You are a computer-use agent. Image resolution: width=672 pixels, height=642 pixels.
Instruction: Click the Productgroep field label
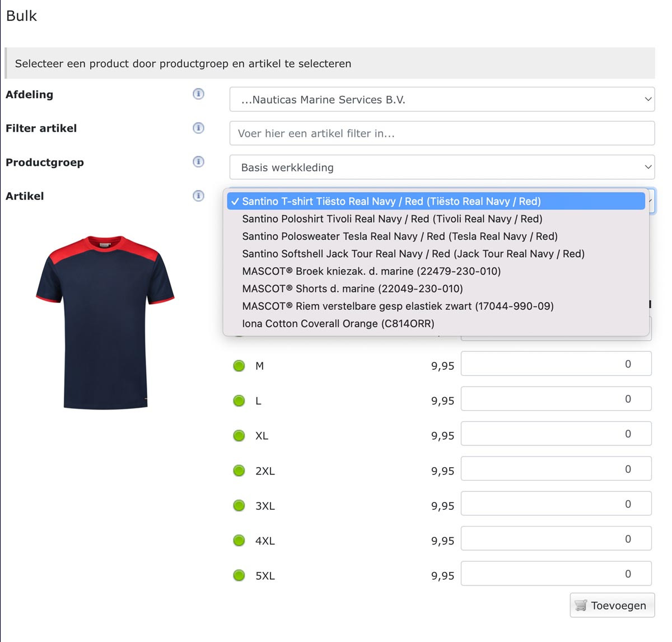(45, 162)
